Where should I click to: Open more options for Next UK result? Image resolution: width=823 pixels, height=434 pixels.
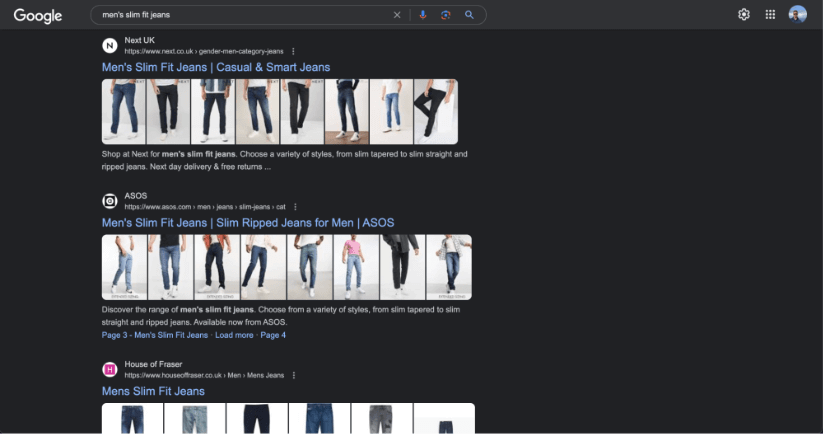pos(293,51)
